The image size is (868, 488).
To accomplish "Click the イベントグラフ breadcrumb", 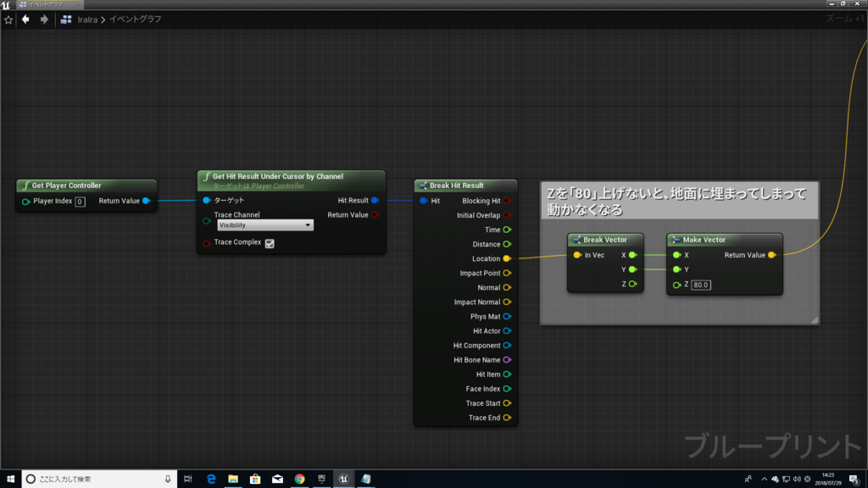I will [x=135, y=19].
